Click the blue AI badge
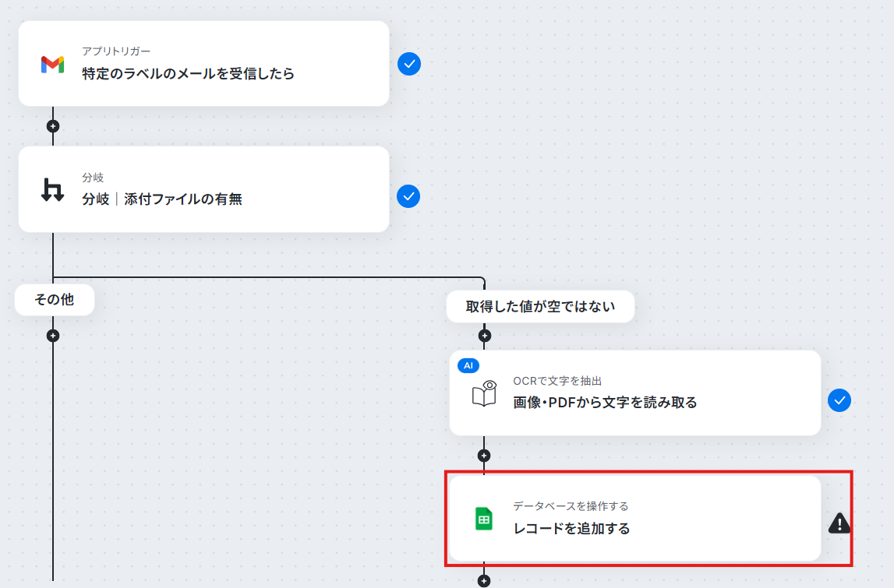Viewport: 894px width, 588px height. tap(468, 366)
